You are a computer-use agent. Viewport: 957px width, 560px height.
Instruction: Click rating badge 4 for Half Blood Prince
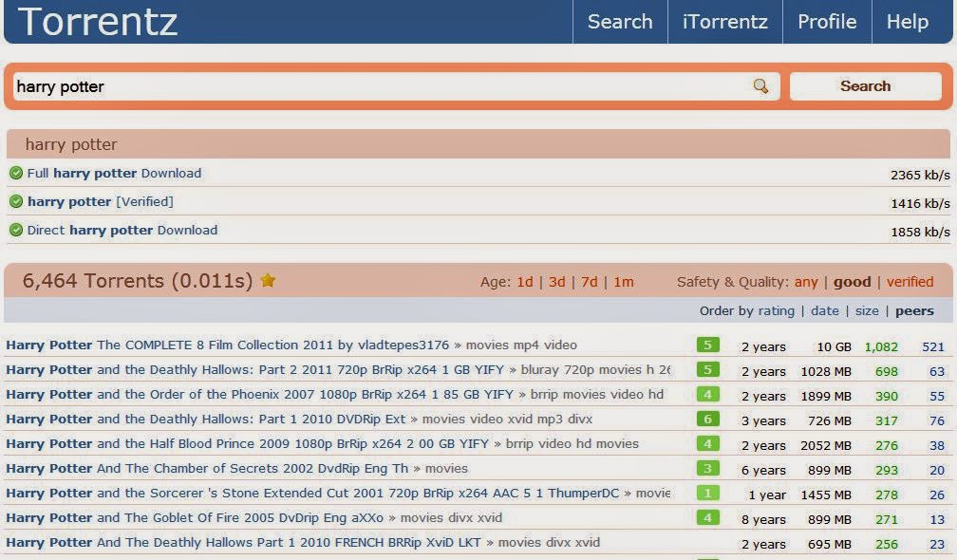[708, 443]
